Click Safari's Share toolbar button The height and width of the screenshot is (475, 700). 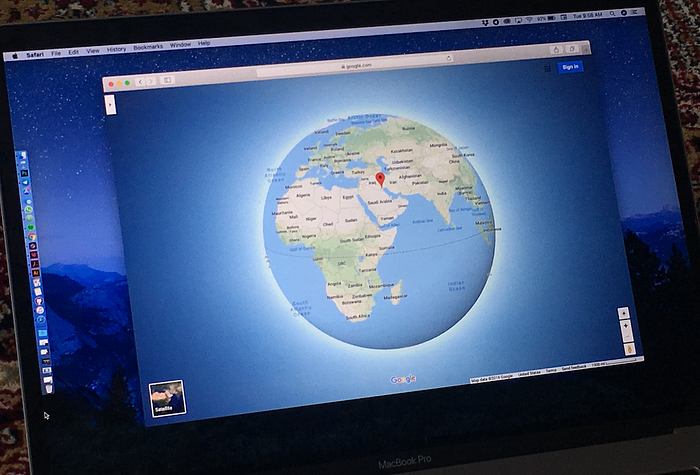click(x=556, y=50)
